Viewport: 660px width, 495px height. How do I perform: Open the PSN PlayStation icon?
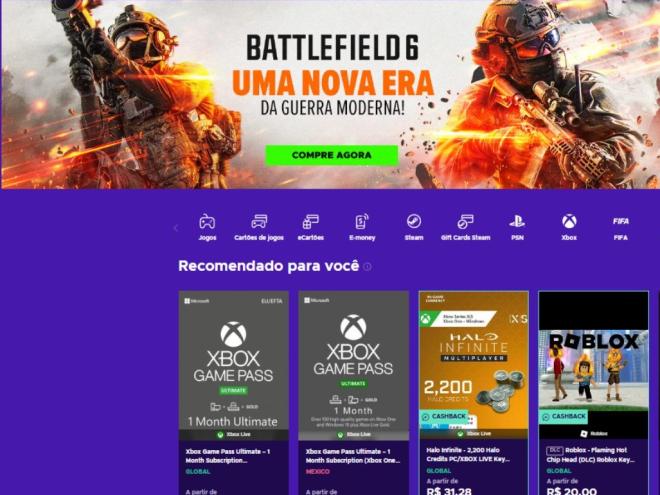pos(517,221)
